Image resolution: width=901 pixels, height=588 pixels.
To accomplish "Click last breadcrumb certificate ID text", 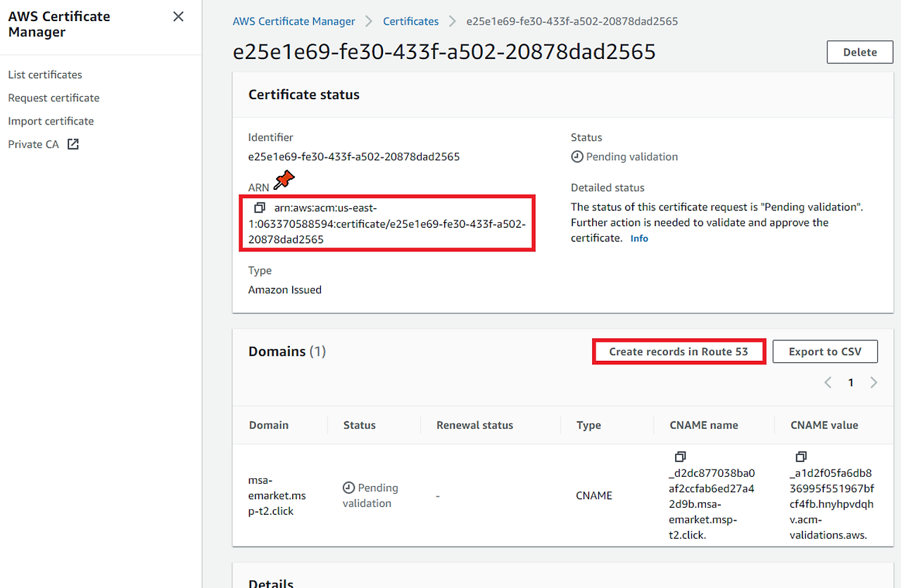I will click(x=572, y=21).
